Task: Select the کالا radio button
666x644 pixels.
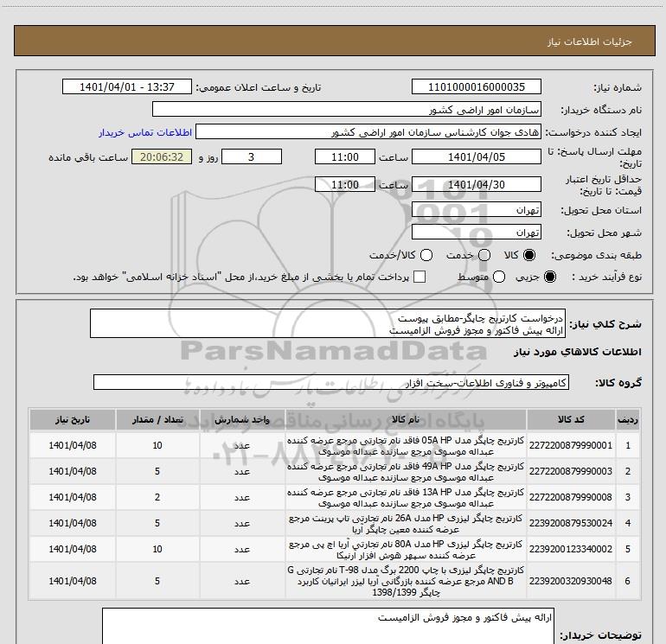Action: pyautogui.click(x=529, y=255)
